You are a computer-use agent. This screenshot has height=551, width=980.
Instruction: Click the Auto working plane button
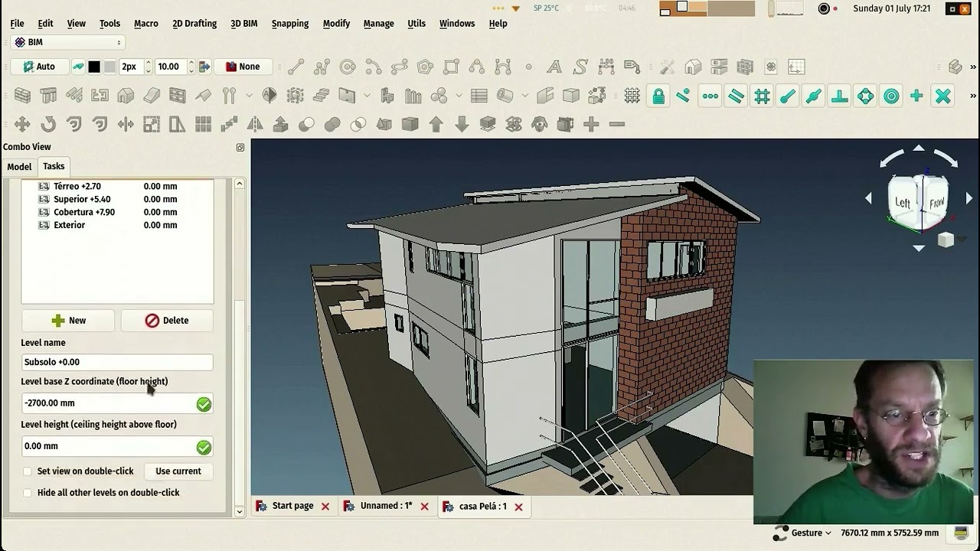click(39, 67)
